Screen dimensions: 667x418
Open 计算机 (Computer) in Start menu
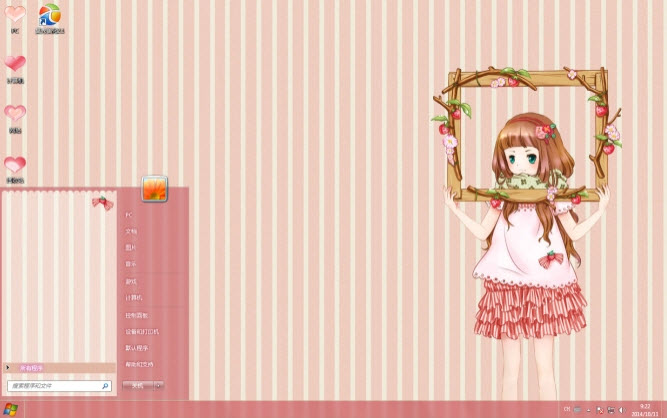click(x=134, y=298)
